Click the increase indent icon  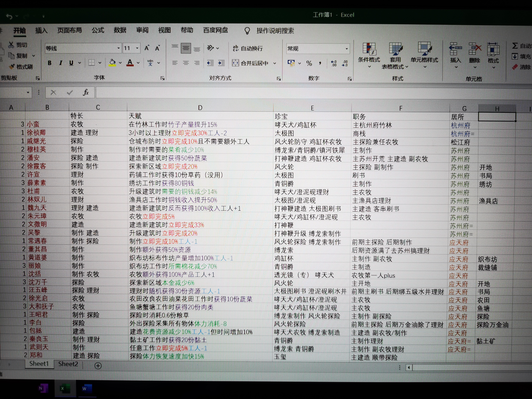221,63
